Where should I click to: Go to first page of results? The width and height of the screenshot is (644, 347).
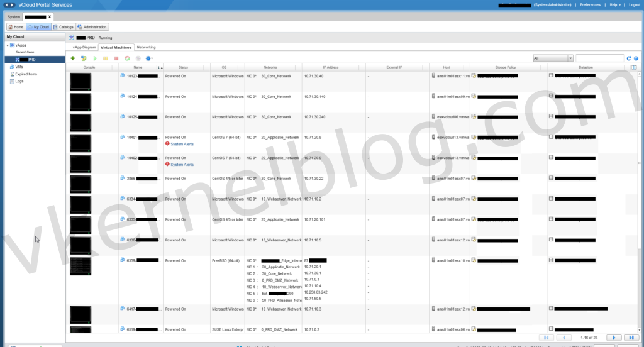547,338
